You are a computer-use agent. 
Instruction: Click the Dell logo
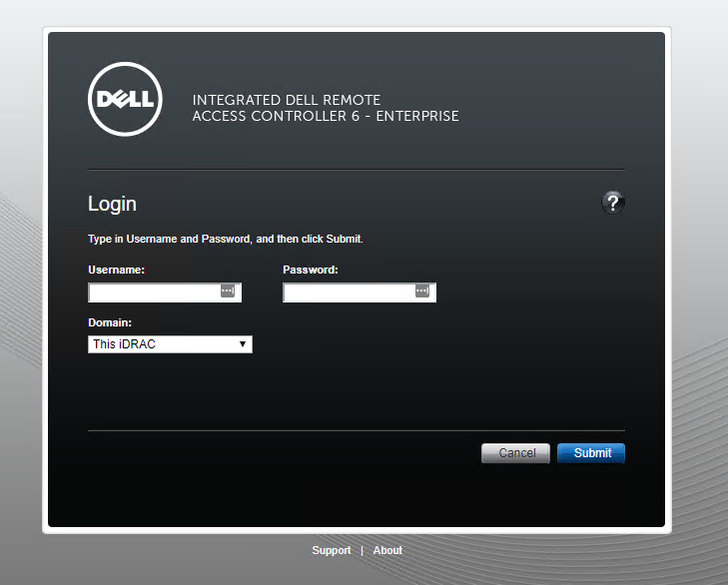125,99
